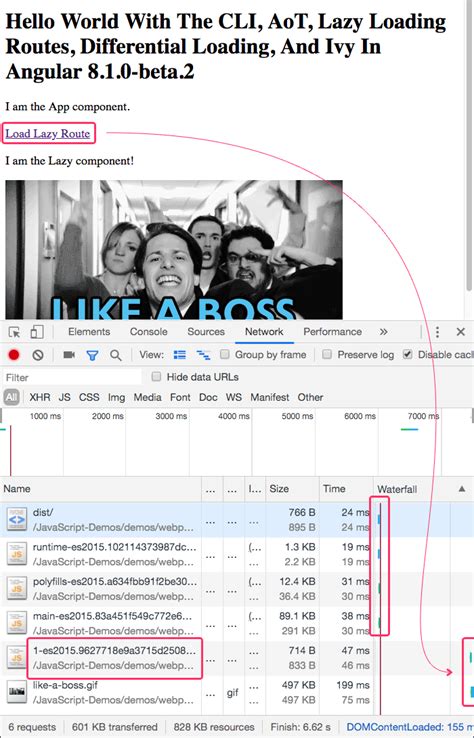Open the DevTools three-dot customize menu
The height and width of the screenshot is (738, 474).
pyautogui.click(x=437, y=332)
